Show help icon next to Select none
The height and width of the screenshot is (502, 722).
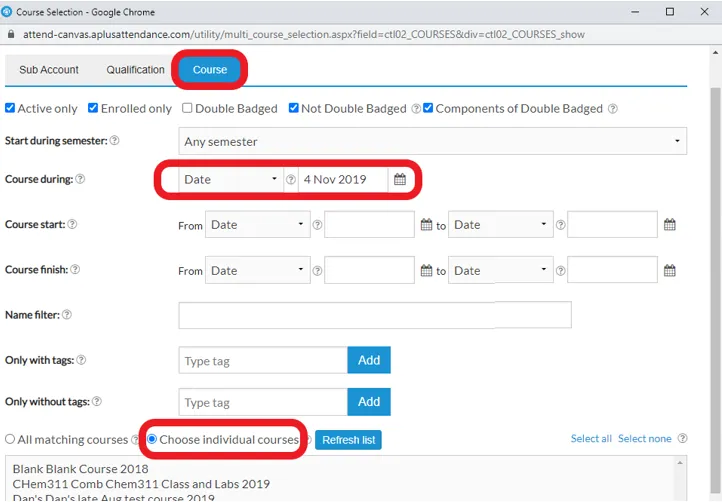click(683, 438)
